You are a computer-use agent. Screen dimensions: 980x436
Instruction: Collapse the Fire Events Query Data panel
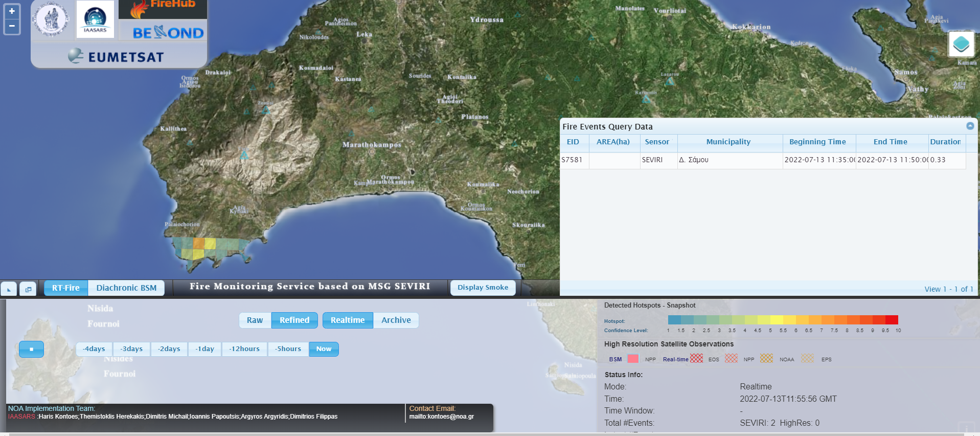click(x=970, y=126)
